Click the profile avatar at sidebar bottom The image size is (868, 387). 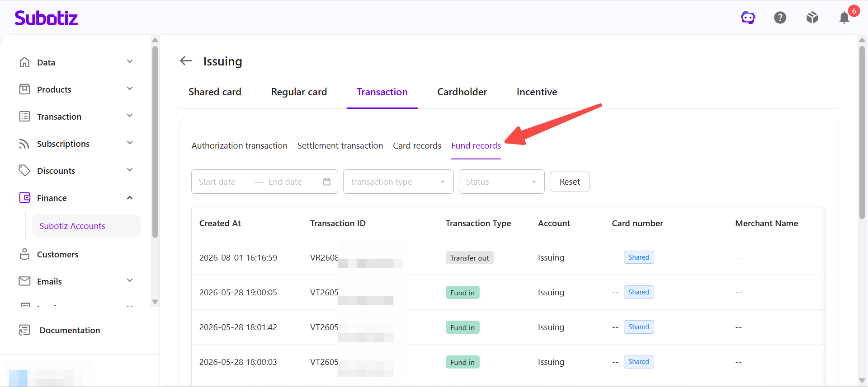pyautogui.click(x=18, y=378)
